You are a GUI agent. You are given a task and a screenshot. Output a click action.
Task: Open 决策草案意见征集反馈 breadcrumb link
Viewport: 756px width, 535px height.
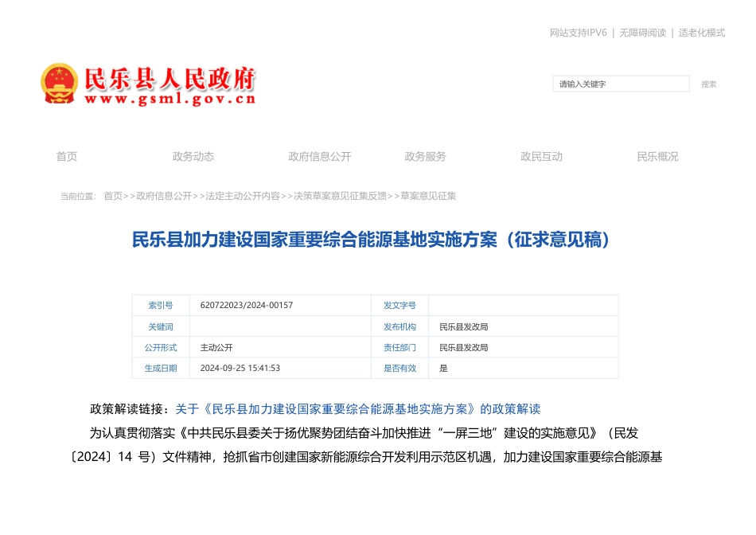pos(340,196)
